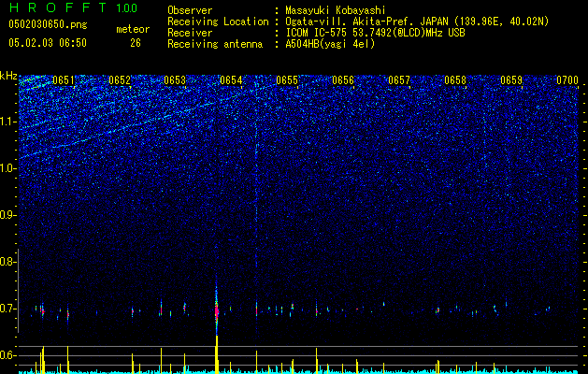This screenshot has height=374, width=588.
Task: Click the 0.7 kHz axis label
Action: (7, 309)
